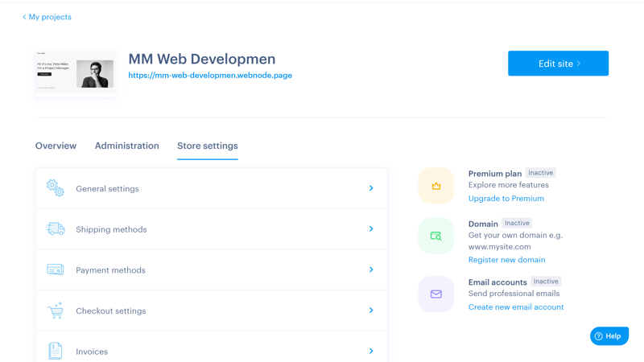Switch to the Administration tab
This screenshot has height=362, width=644.
pos(127,146)
